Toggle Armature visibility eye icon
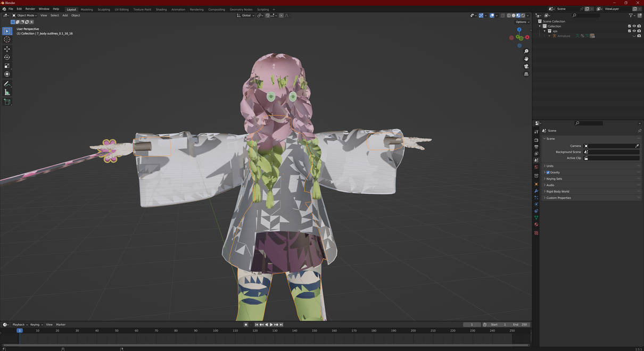This screenshot has height=351, width=644. pos(634,36)
